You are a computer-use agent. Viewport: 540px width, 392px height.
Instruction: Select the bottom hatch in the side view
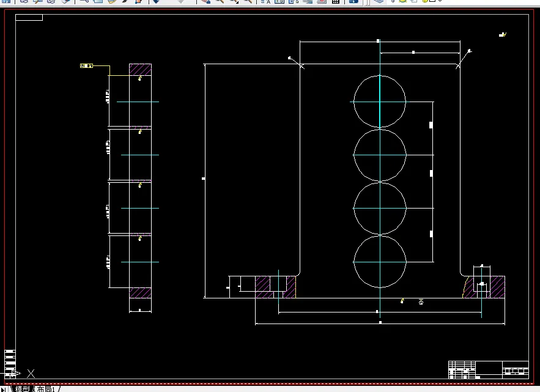coord(140,293)
